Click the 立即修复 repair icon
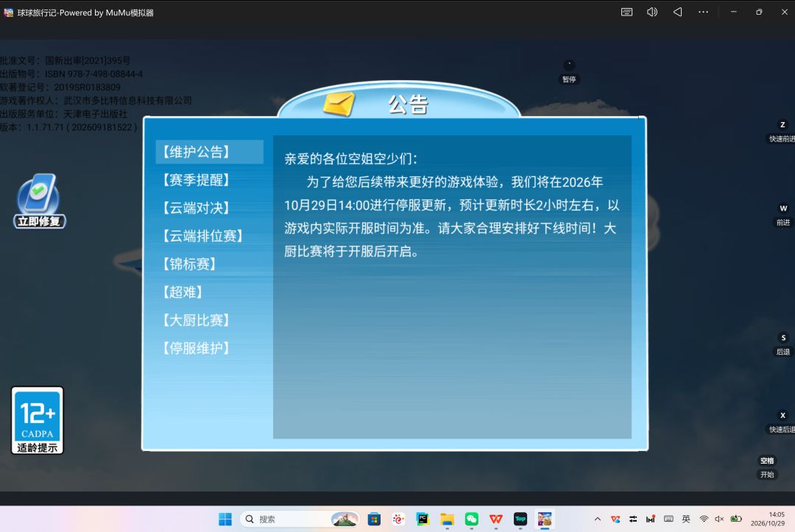This screenshot has width=795, height=532. tap(40, 201)
